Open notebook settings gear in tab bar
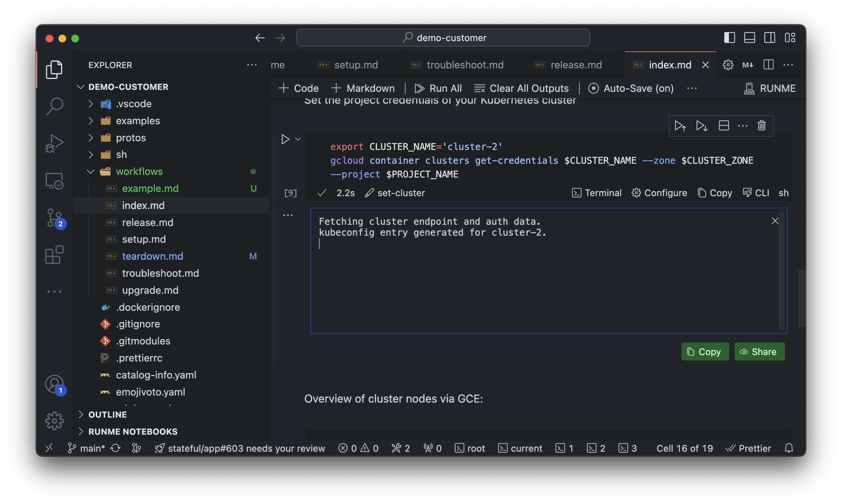842x504 pixels. [x=728, y=65]
